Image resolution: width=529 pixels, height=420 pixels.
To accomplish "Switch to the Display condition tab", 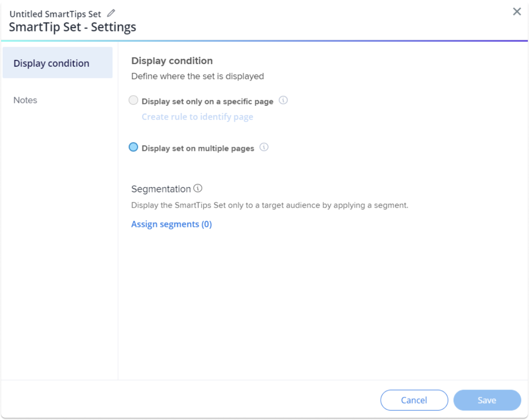I will click(57, 63).
